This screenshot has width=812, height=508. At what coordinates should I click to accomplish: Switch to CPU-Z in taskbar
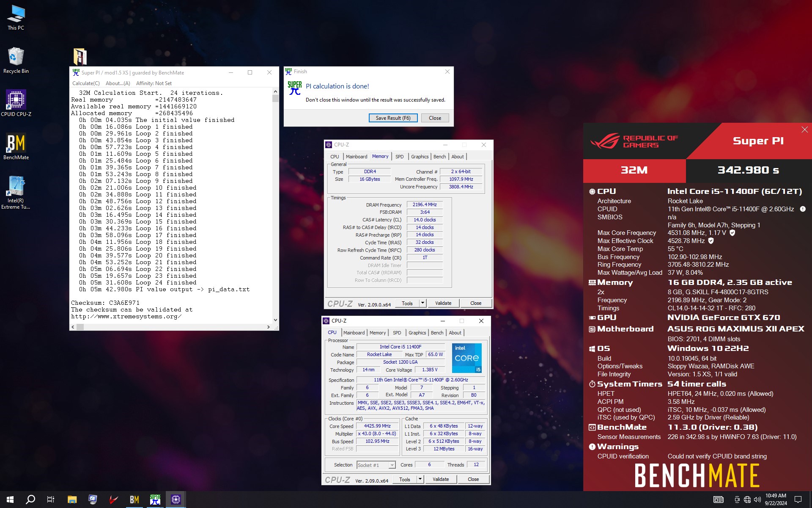click(176, 500)
